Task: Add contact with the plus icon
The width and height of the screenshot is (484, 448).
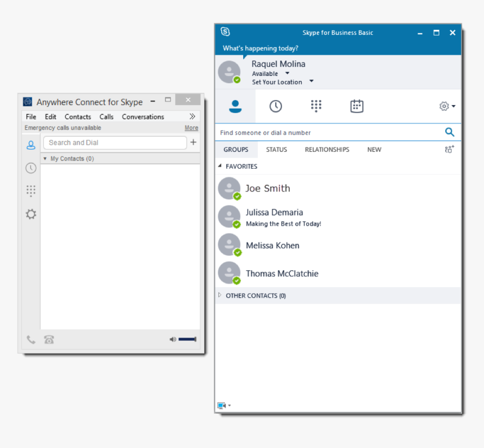Action: click(x=193, y=142)
